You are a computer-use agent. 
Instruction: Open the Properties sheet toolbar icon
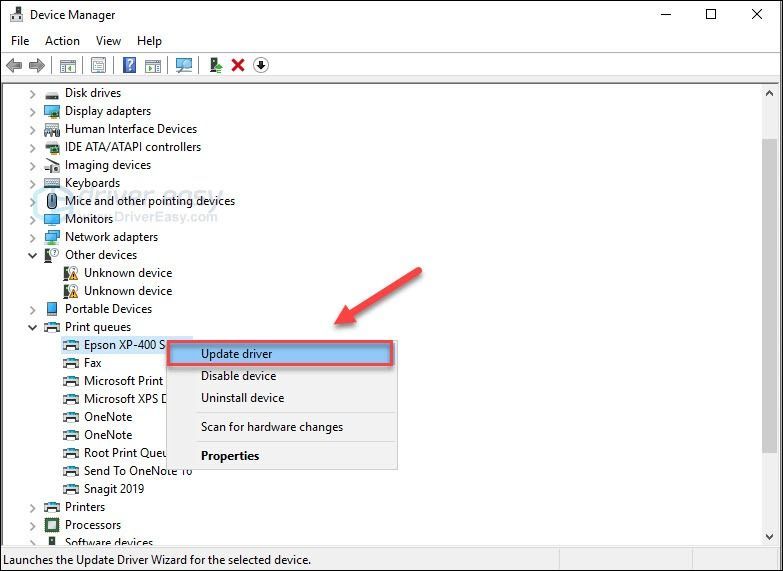[98, 65]
